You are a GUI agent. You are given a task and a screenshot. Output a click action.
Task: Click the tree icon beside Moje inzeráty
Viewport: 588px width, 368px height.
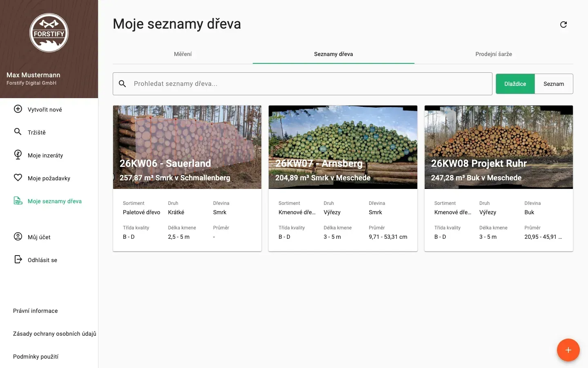[18, 155]
